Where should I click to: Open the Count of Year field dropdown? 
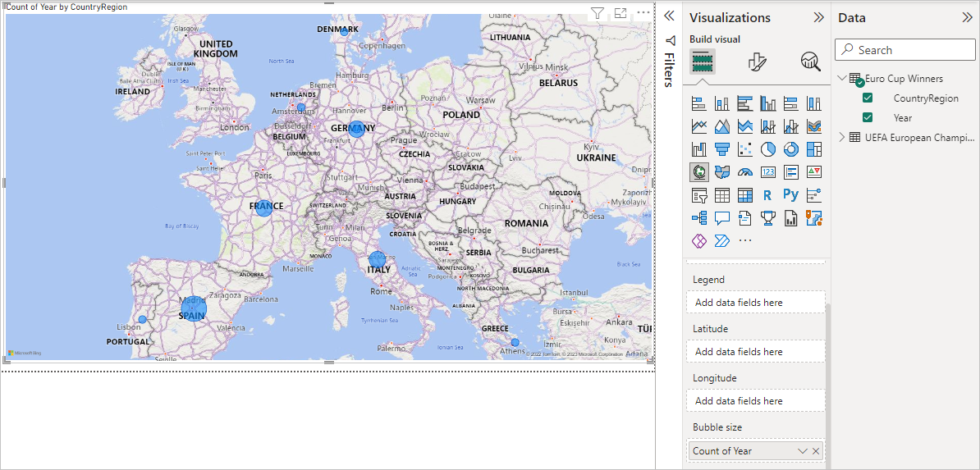802,451
